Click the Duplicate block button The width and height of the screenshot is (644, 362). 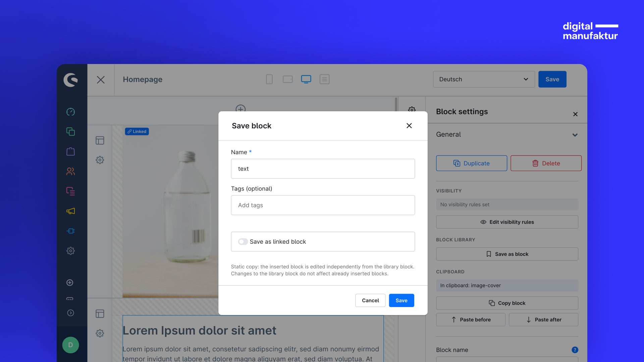coord(472,163)
